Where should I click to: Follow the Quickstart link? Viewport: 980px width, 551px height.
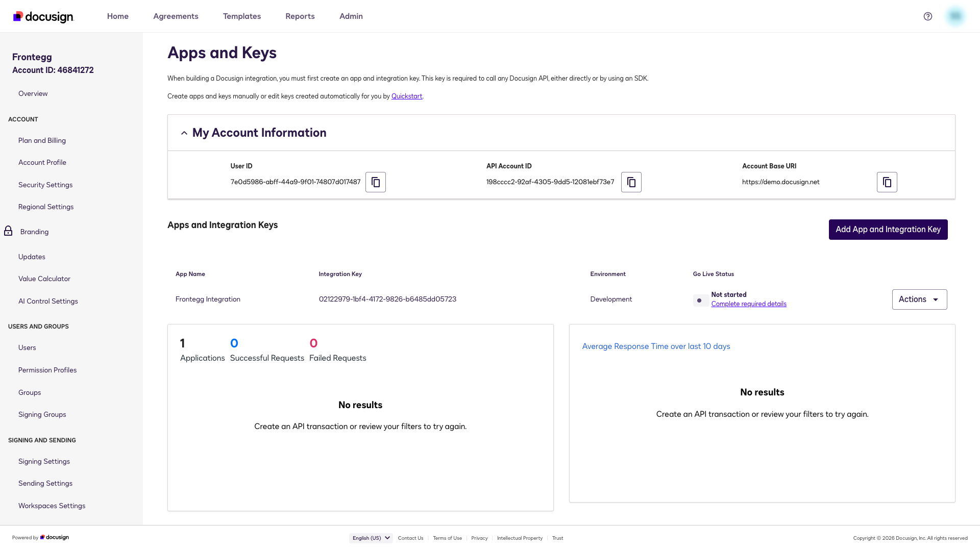point(407,96)
